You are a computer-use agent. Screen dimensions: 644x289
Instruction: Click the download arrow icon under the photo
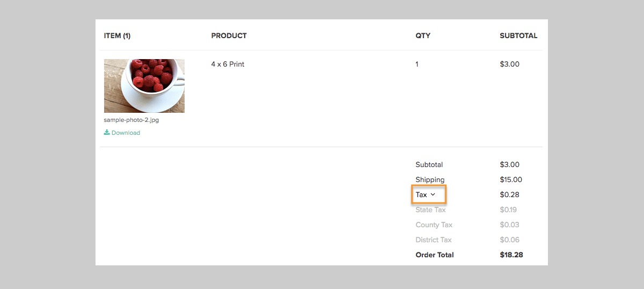[107, 133]
